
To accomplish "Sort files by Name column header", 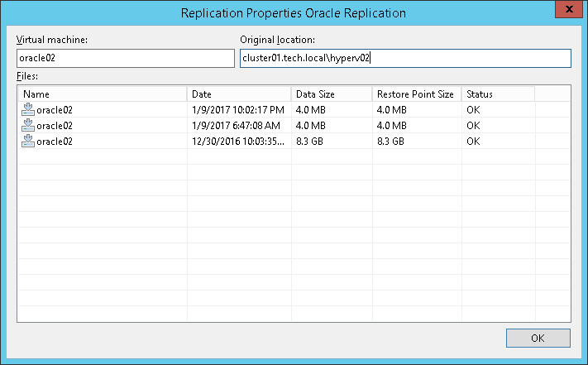I will click(103, 94).
